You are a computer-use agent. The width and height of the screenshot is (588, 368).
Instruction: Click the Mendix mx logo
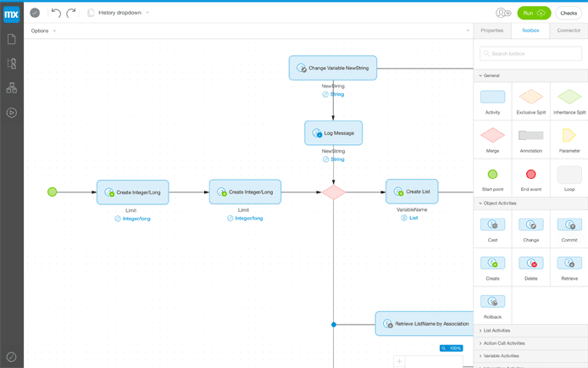[11, 14]
